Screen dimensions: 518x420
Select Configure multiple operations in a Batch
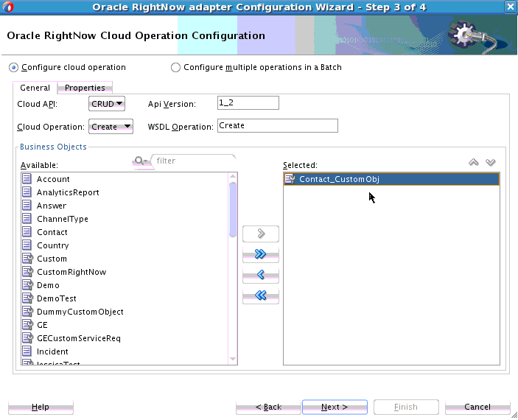[x=175, y=67]
